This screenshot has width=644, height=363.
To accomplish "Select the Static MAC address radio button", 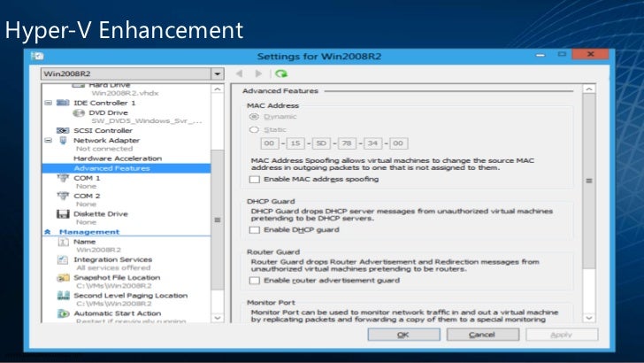I will (x=254, y=130).
